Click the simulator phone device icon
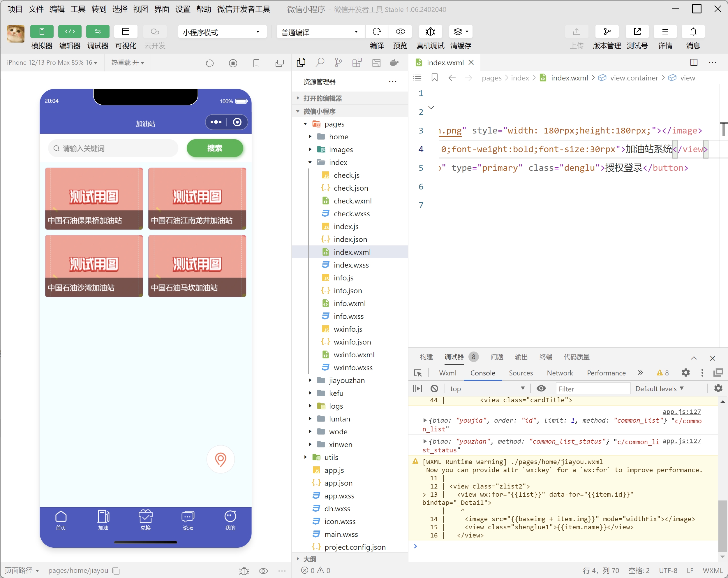This screenshot has height=578, width=728. 256,63
